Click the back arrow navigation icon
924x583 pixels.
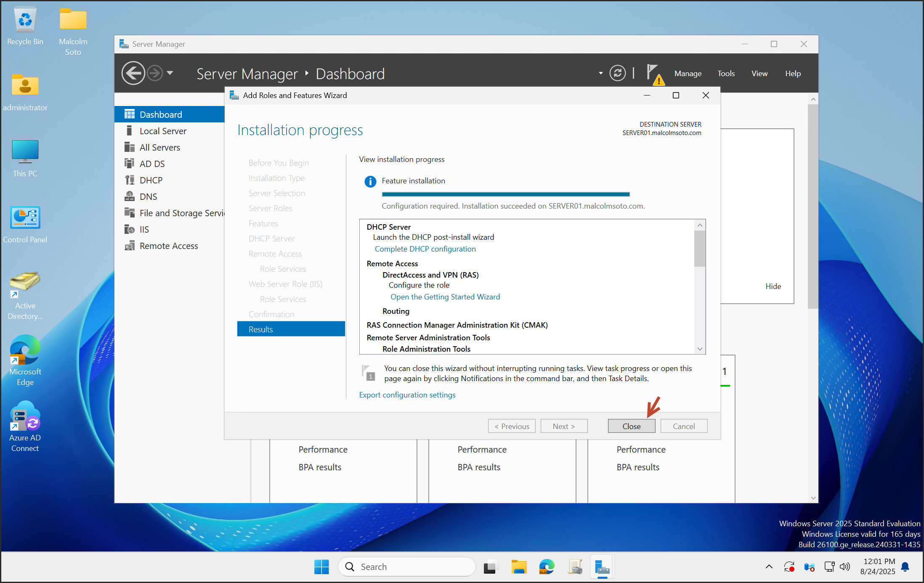(133, 74)
